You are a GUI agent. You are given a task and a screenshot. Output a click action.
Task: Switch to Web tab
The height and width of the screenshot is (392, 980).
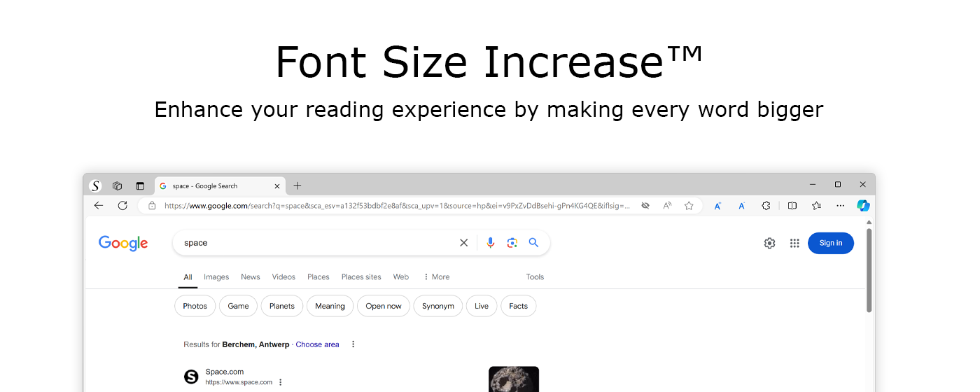point(401,277)
